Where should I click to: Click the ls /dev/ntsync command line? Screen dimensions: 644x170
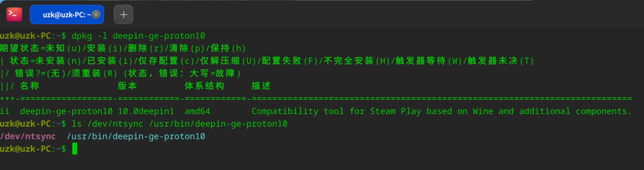click(179, 124)
